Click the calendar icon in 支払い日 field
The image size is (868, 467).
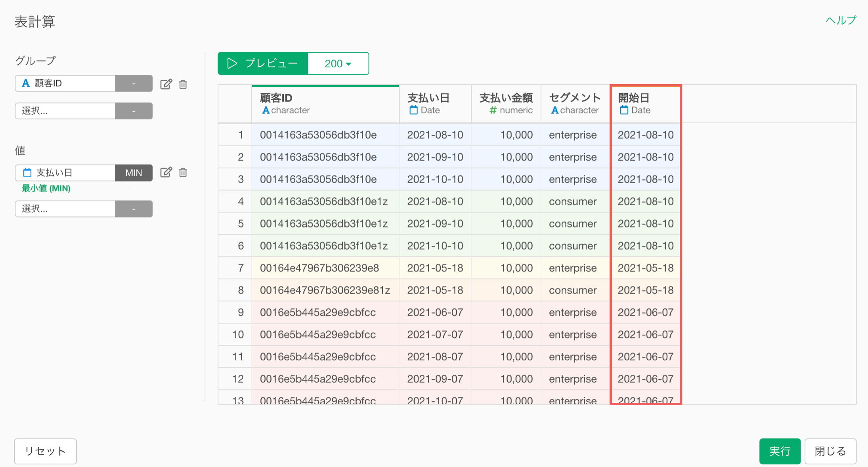pos(27,172)
